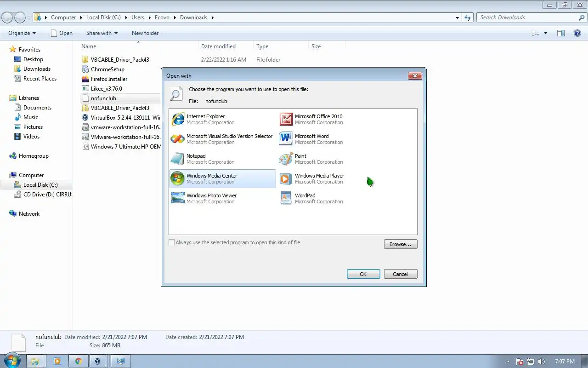Viewport: 588px width, 368px height.
Task: Toggle the preview pane icon
Action: 561,33
